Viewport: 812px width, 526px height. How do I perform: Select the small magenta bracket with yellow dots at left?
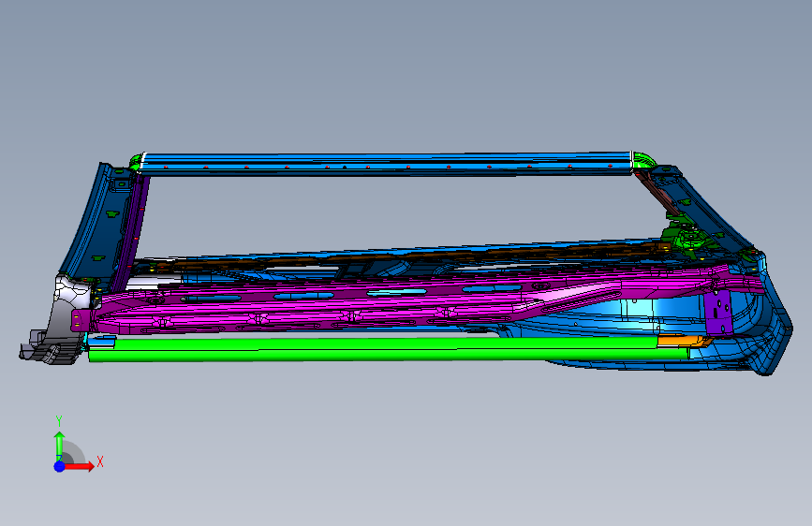coord(81,318)
